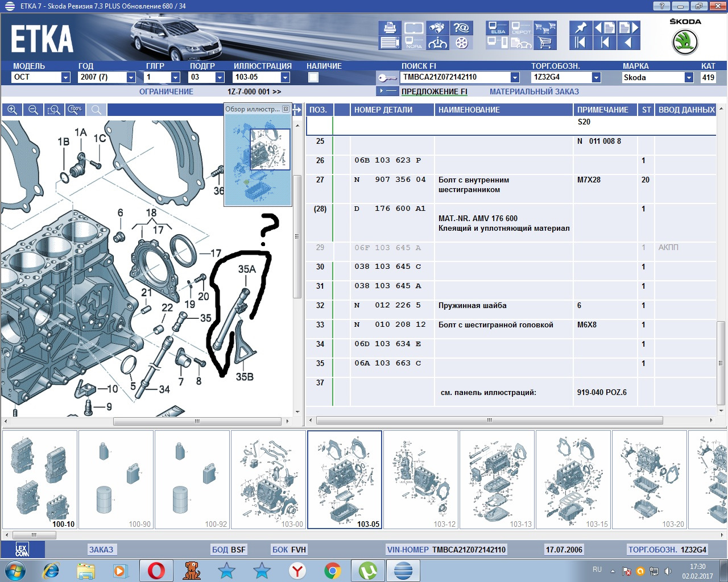Open the DEPOT icon
This screenshot has width=728, height=582.
point(521,28)
